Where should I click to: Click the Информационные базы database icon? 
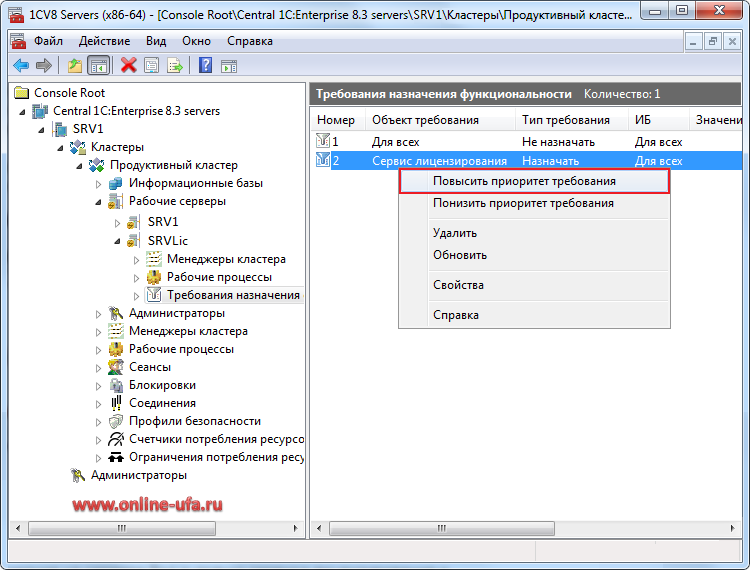[x=115, y=183]
